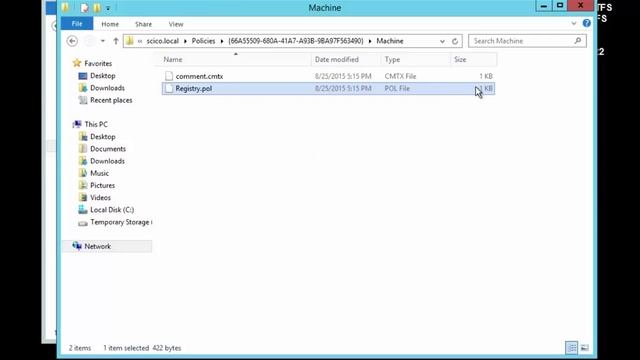
Task: Open Downloads under This PC
Action: [107, 161]
